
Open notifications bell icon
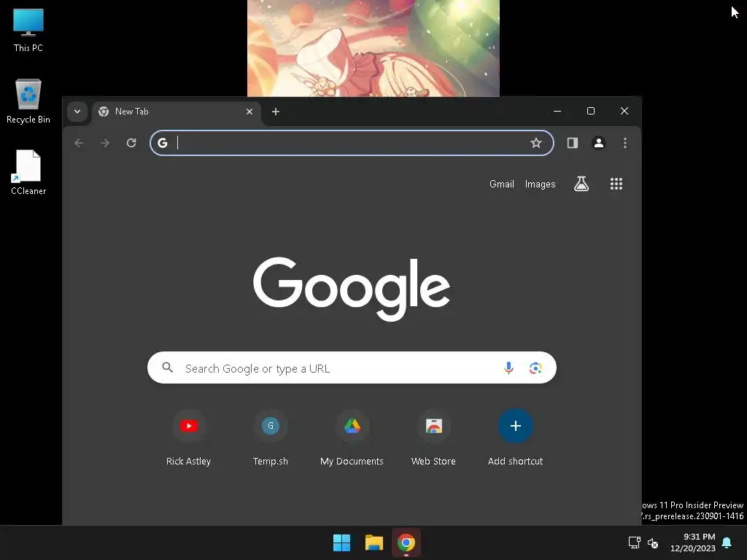coord(727,542)
